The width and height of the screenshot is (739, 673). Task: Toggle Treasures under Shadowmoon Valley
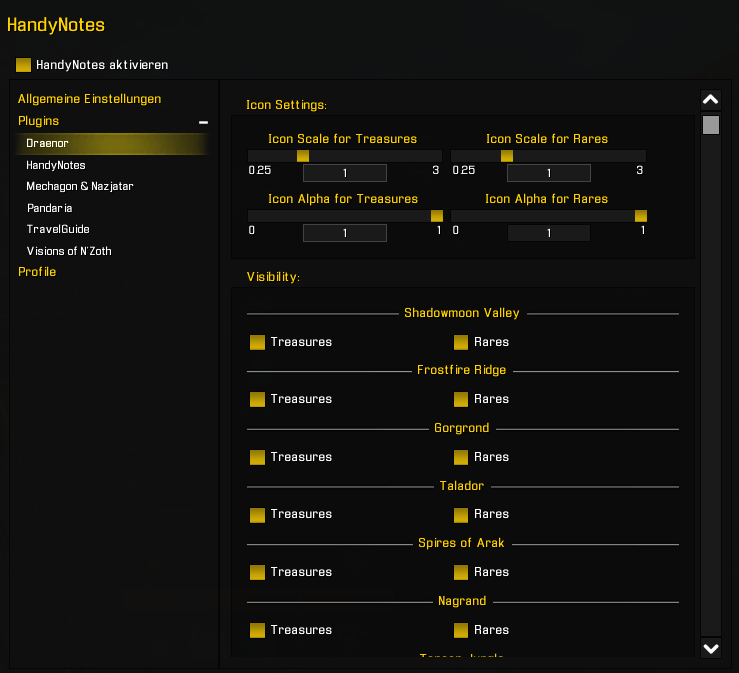(x=258, y=342)
